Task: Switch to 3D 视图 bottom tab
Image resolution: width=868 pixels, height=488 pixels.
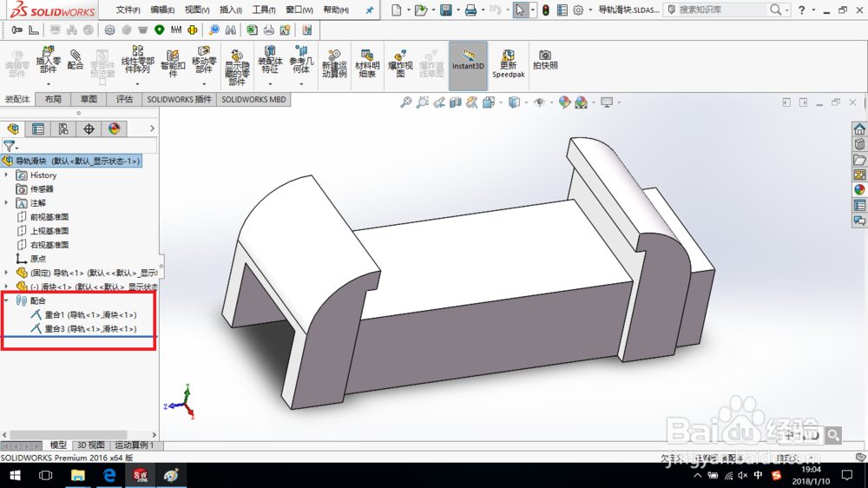Action: click(91, 445)
